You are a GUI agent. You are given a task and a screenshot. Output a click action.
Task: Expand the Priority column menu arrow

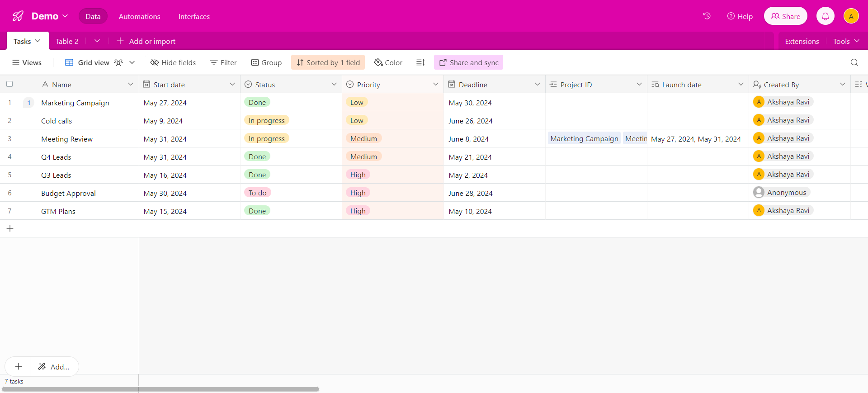click(x=436, y=84)
